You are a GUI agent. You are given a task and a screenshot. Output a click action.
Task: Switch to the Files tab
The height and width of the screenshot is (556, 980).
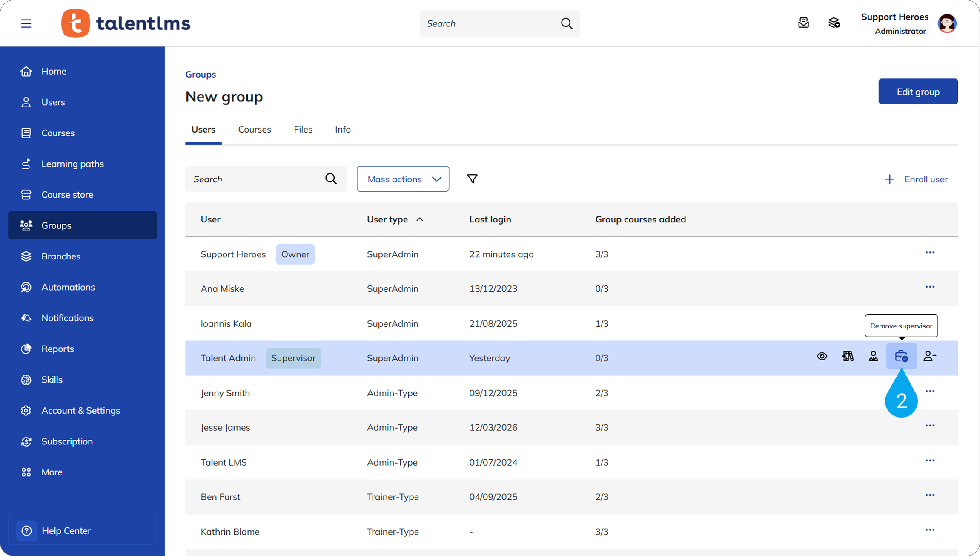coord(303,130)
